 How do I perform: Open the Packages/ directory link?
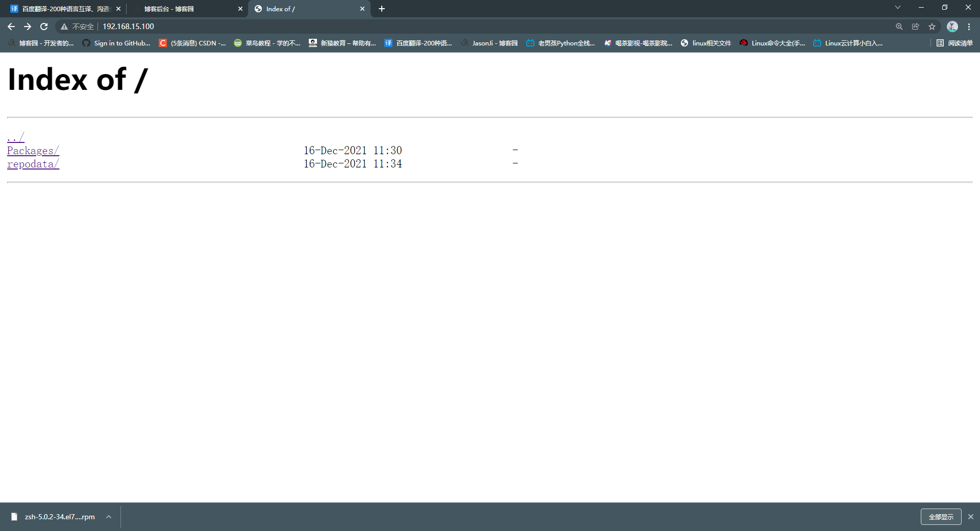pos(33,151)
